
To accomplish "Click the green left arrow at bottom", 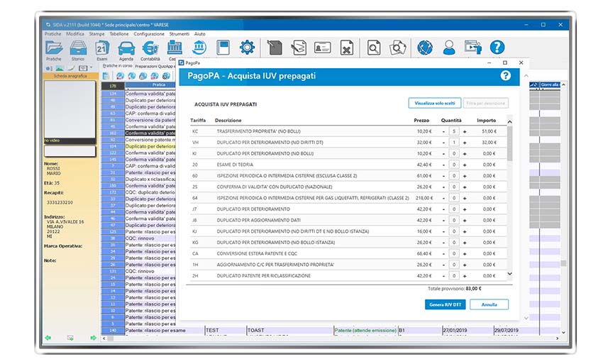I will [48, 338].
